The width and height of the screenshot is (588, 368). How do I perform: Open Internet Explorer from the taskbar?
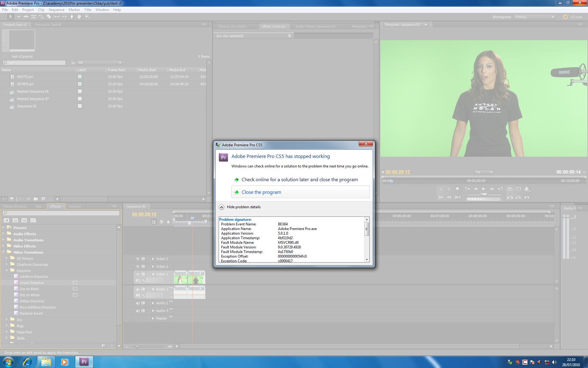[27, 362]
